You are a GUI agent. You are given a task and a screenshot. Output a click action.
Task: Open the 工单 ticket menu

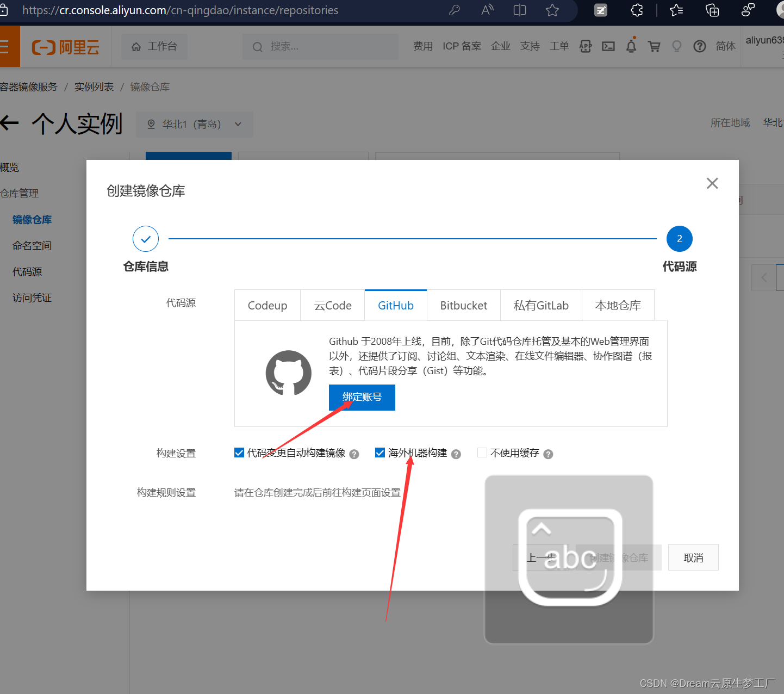559,46
